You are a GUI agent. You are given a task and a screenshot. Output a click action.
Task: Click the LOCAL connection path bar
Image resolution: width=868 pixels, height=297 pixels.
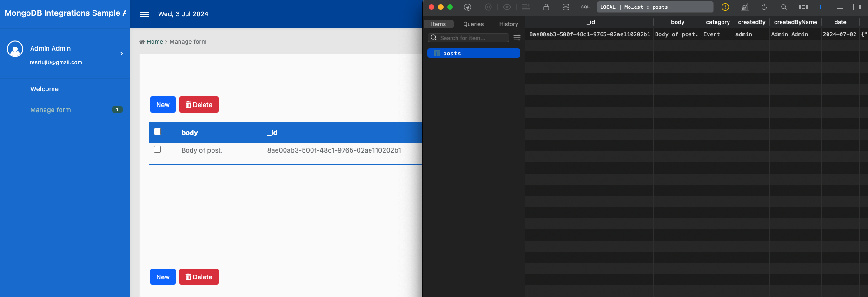click(x=655, y=7)
